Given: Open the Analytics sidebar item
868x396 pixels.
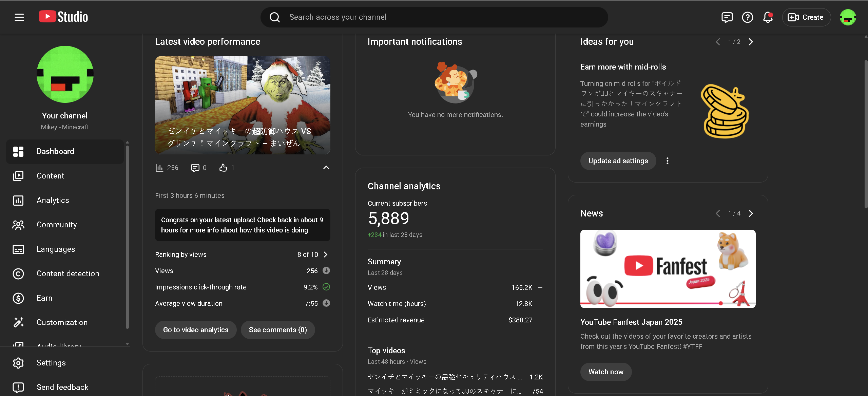Looking at the screenshot, I should point(53,200).
